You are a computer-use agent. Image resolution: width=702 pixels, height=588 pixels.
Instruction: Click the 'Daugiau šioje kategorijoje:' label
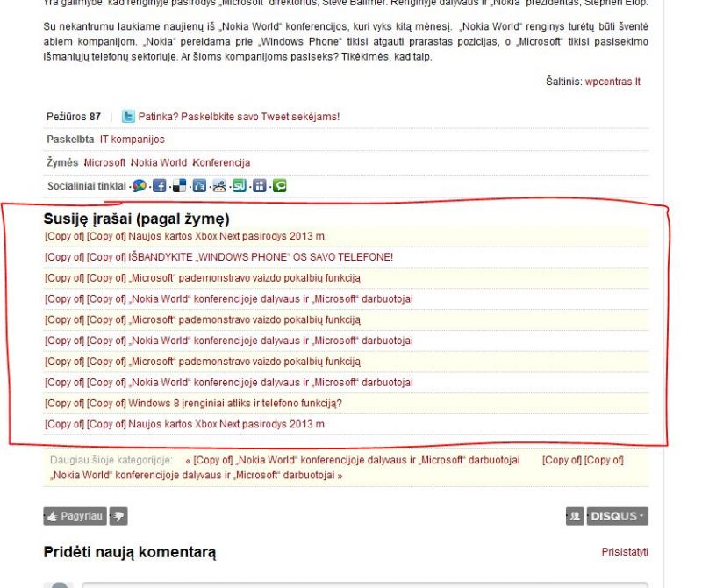point(111,460)
